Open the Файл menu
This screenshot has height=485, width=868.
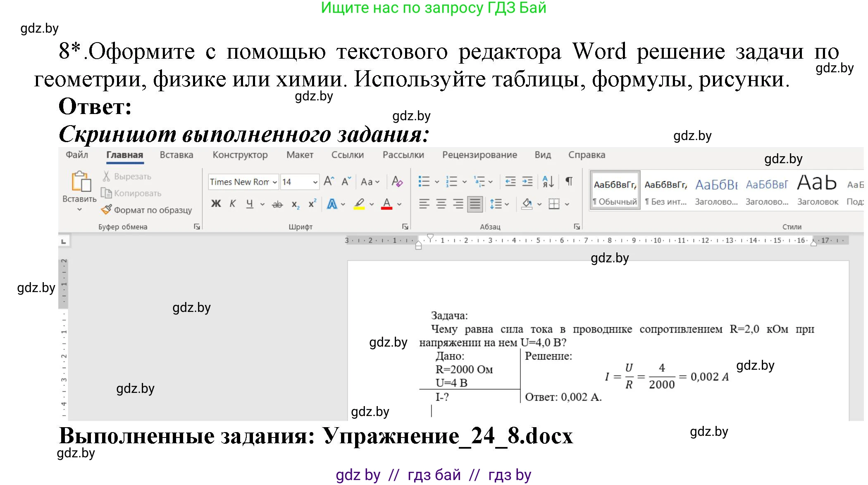pos(77,155)
